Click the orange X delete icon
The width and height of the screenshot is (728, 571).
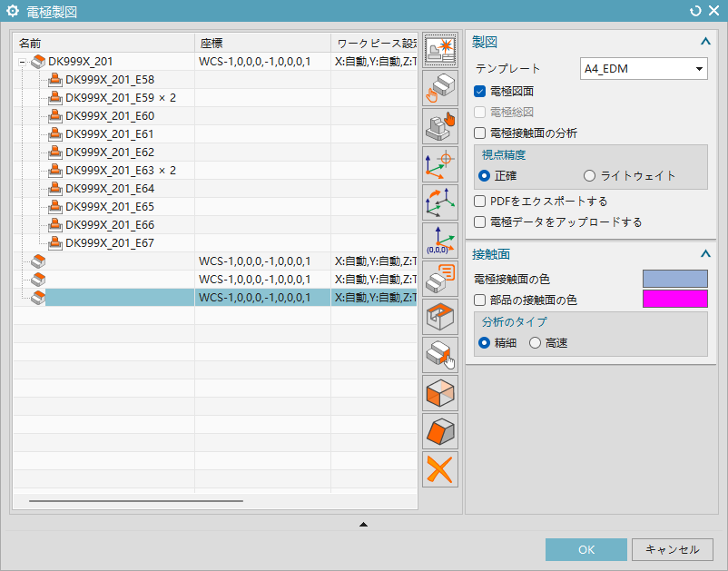pyautogui.click(x=440, y=469)
